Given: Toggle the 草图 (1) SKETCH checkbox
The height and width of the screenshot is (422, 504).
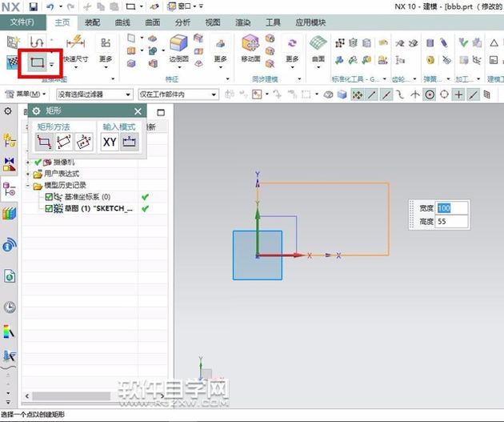Looking at the screenshot, I should pyautogui.click(x=49, y=209).
